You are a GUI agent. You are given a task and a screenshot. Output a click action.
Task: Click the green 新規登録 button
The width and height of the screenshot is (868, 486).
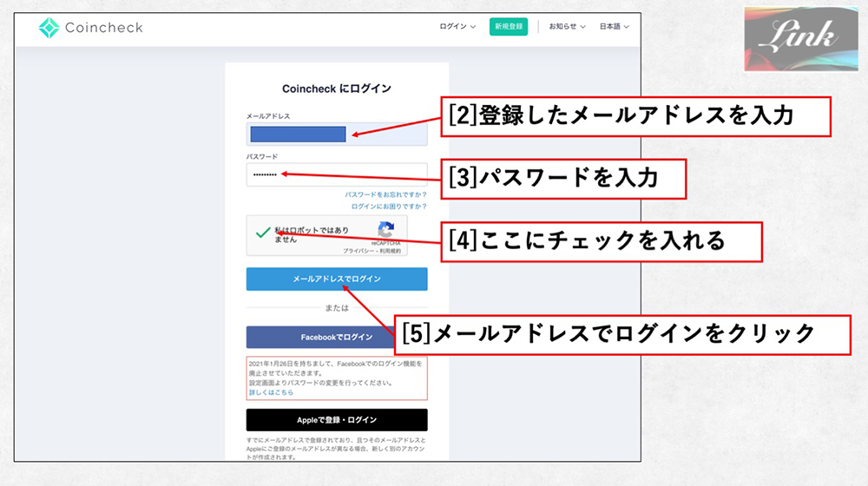tap(508, 27)
